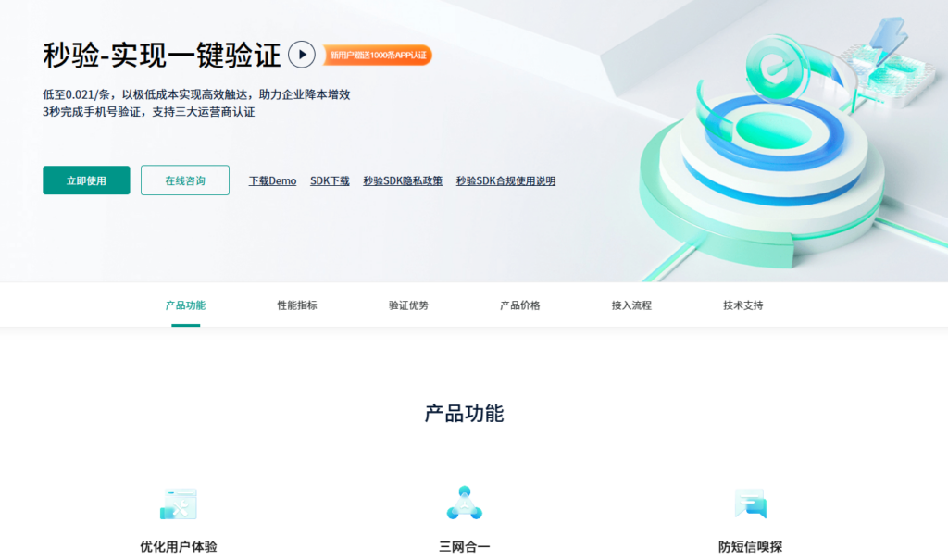Go to the 产品价格 tab
Screen dimensions: 948x560
click(x=518, y=305)
